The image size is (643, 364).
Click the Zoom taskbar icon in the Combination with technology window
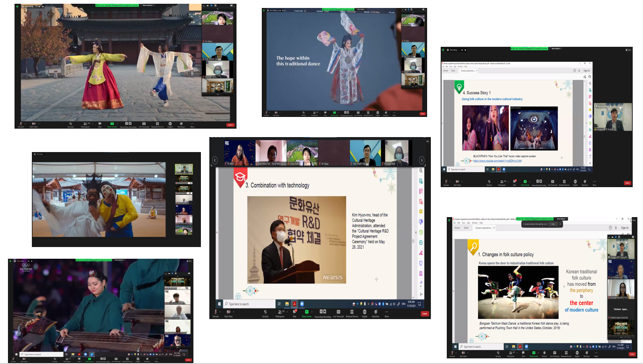point(302,304)
